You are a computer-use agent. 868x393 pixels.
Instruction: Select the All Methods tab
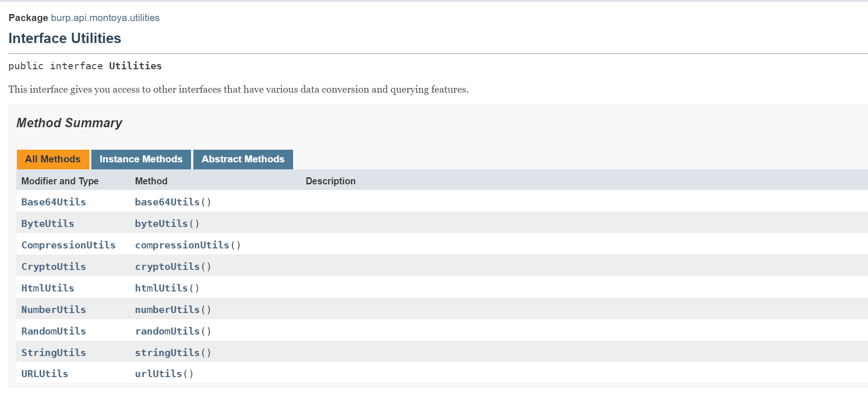pos(53,160)
